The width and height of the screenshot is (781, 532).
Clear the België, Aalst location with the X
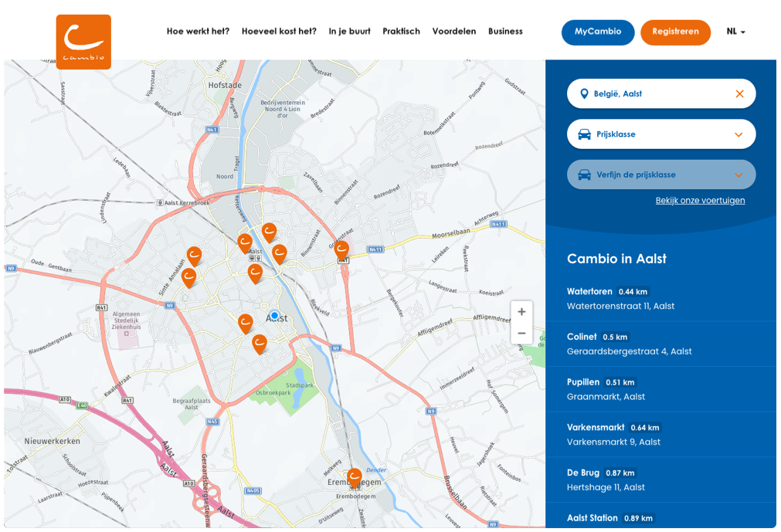tap(739, 93)
